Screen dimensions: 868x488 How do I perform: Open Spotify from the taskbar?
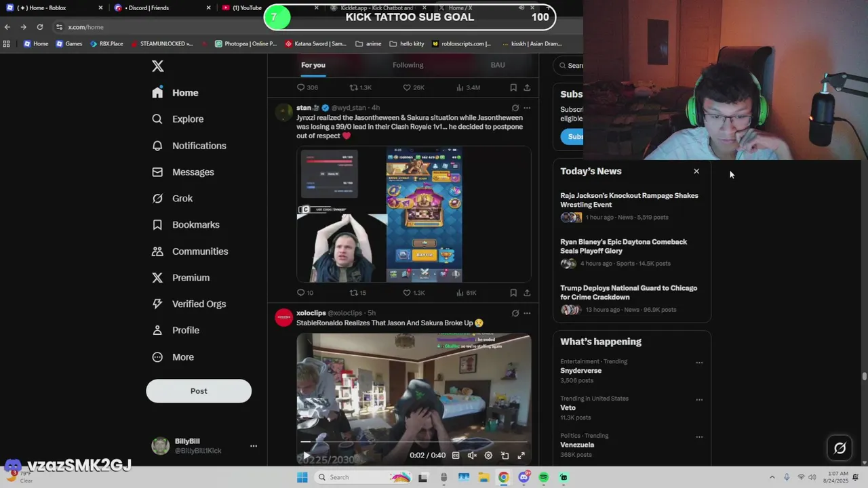(544, 477)
